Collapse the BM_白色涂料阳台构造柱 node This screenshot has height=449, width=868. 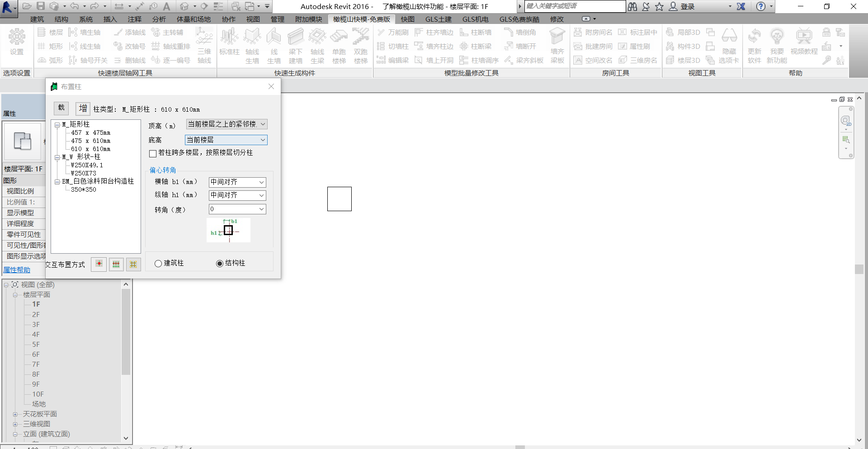click(57, 182)
